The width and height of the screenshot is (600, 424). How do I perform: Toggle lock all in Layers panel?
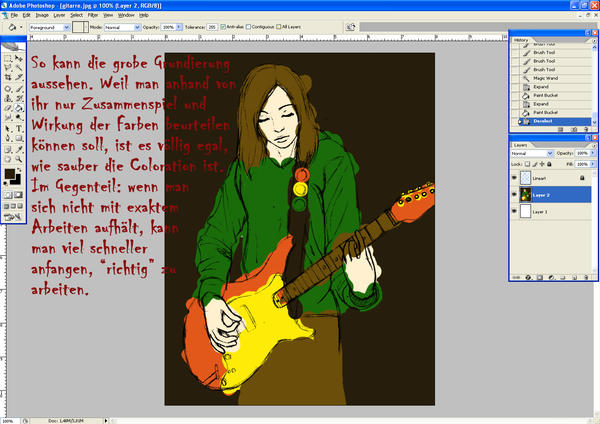pyautogui.click(x=549, y=164)
